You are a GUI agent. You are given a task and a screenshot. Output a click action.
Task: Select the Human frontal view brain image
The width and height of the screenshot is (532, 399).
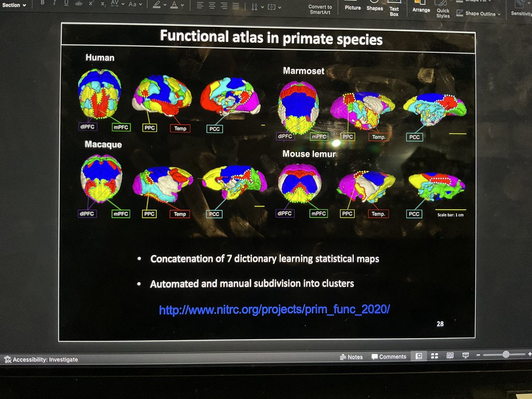point(100,93)
